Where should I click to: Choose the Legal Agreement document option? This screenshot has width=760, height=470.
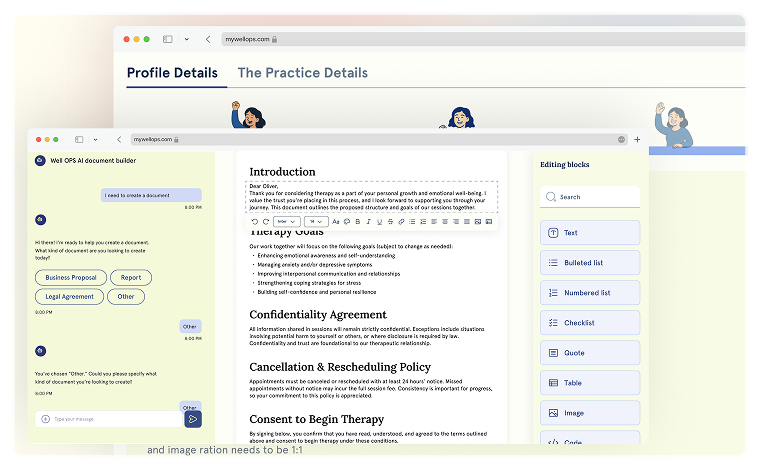[69, 296]
